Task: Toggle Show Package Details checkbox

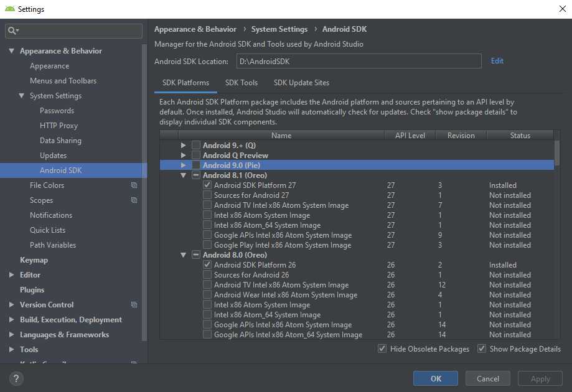Action: (482, 348)
